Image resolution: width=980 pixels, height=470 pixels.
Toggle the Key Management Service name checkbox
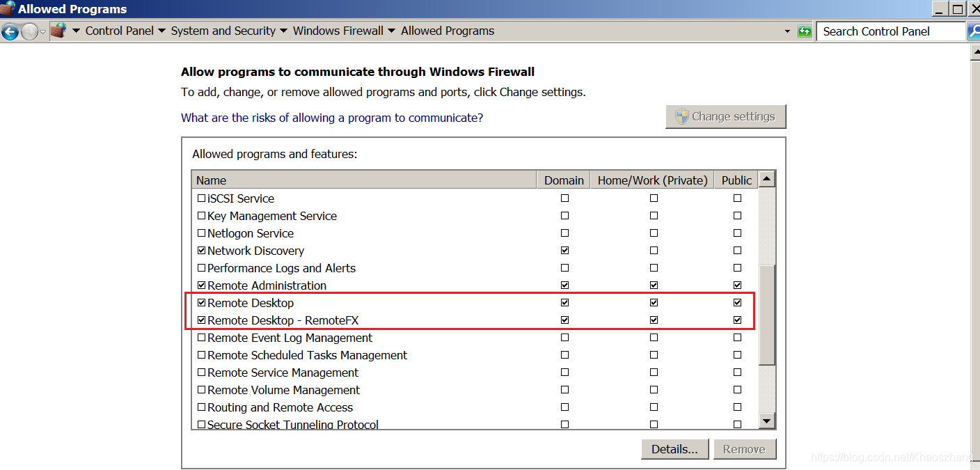(202, 216)
